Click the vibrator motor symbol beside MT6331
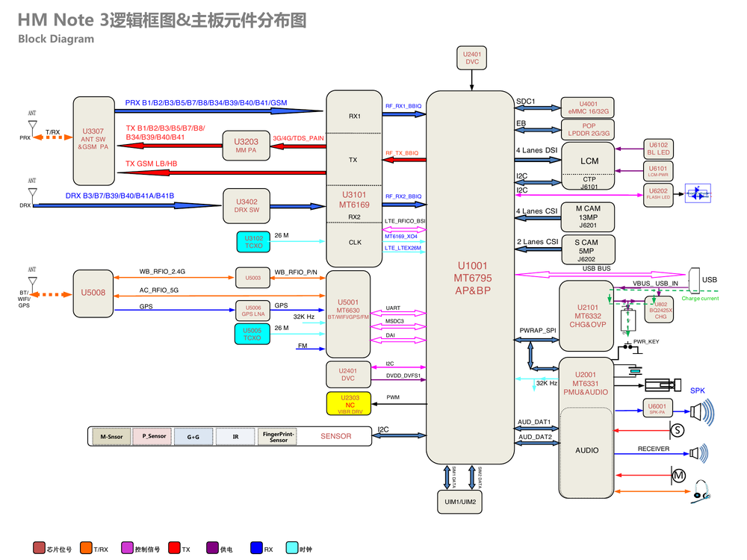This screenshot has height=560, width=747. pos(663,385)
